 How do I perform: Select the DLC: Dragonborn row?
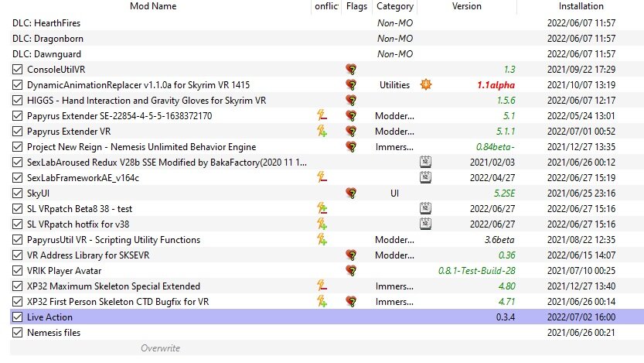[327, 39]
